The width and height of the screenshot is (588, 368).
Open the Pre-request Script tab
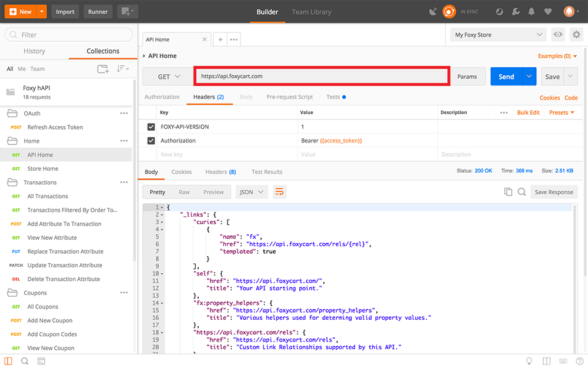pyautogui.click(x=289, y=97)
